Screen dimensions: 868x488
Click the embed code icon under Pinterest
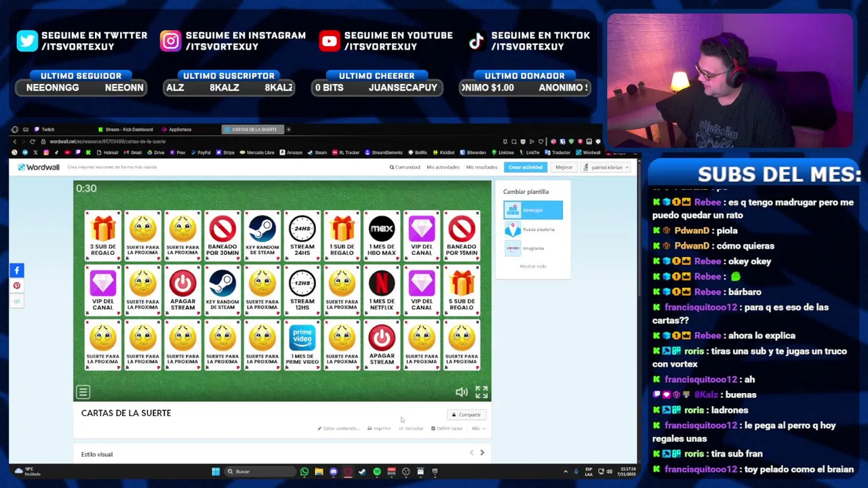pos(17,302)
